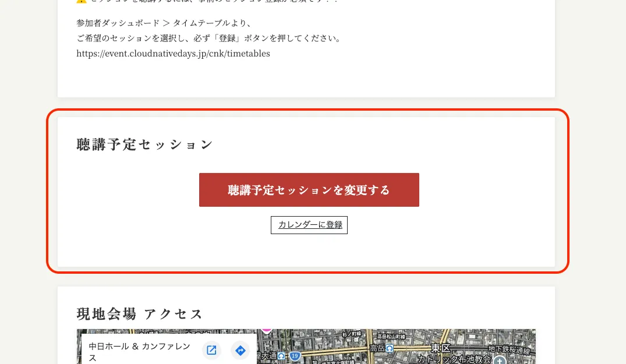Click the red 聴講予定セッションを変更する button
The image size is (626, 364).
pos(309,190)
